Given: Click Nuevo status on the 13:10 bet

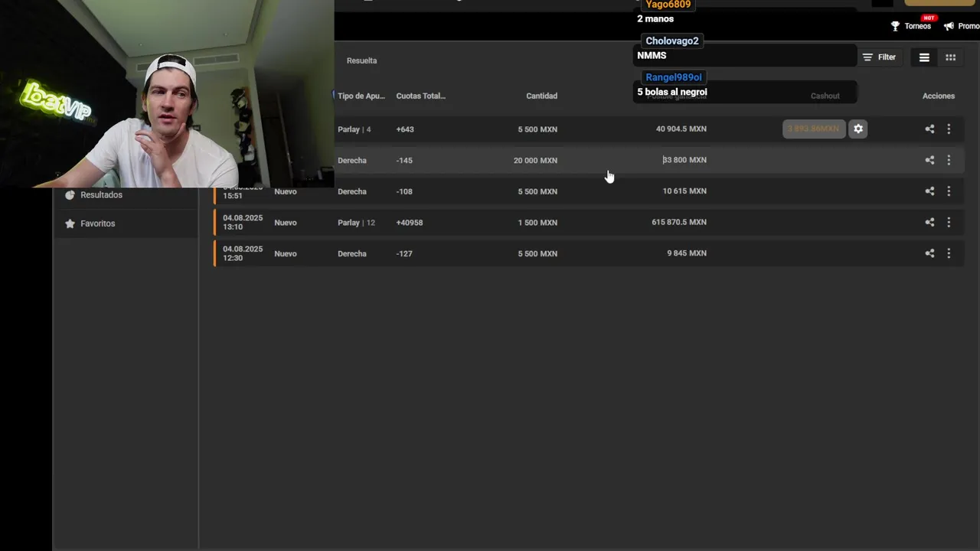Looking at the screenshot, I should pyautogui.click(x=286, y=223).
